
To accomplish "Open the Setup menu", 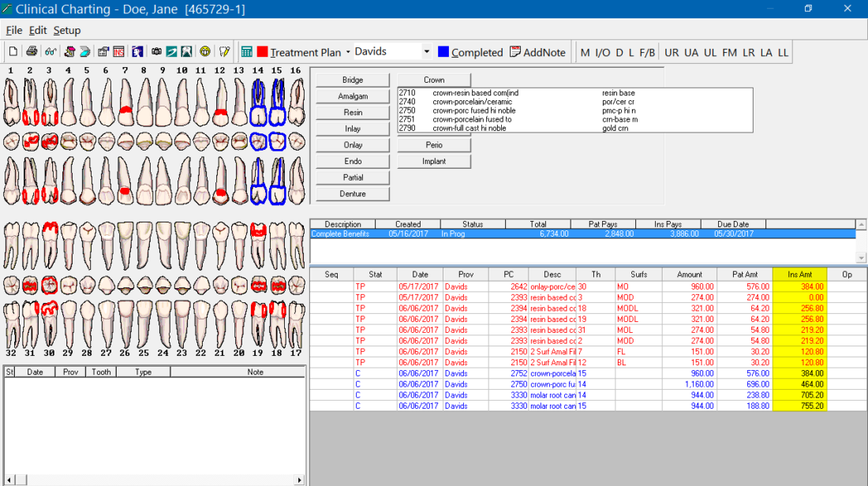I will tap(67, 31).
